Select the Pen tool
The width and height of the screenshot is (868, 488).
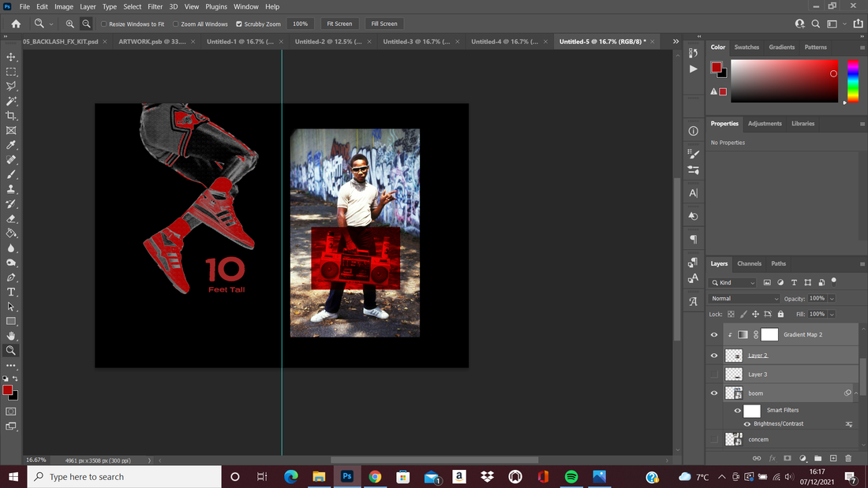coord(11,278)
